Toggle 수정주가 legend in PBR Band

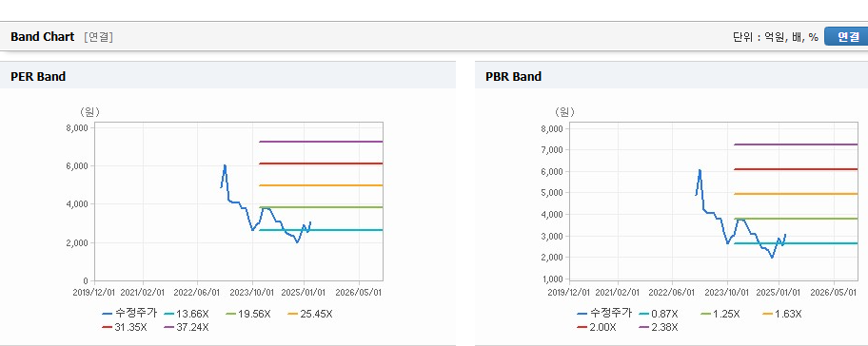[604, 314]
